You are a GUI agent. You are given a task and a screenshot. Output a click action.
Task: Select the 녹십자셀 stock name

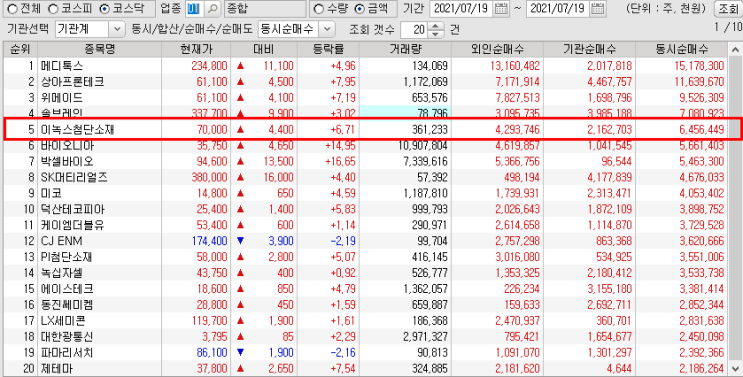coord(63,273)
